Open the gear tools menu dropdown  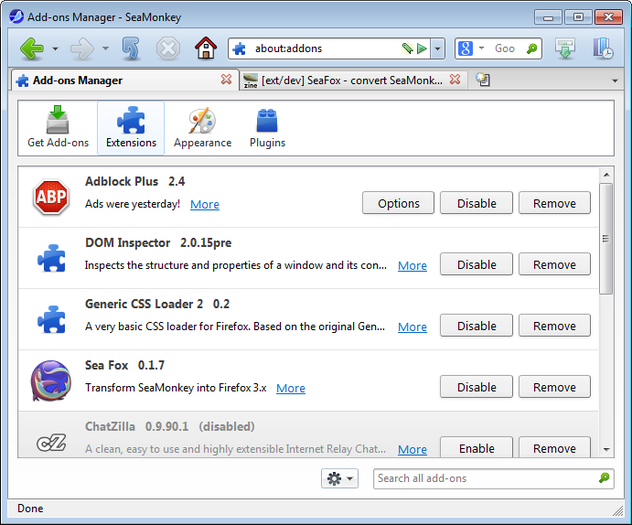339,478
